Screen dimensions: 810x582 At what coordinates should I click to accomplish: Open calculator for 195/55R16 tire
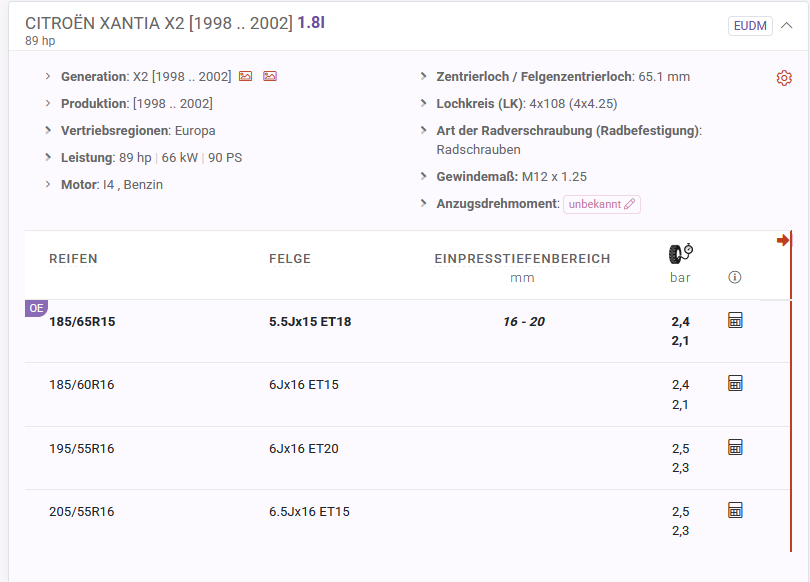735,447
